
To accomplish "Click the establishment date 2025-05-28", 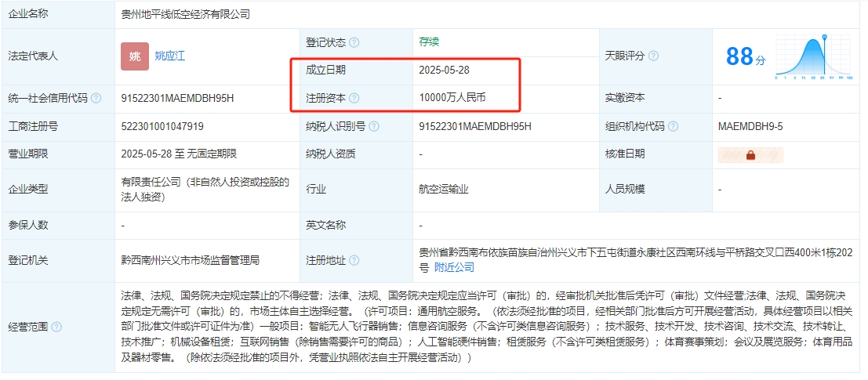I will coord(445,71).
